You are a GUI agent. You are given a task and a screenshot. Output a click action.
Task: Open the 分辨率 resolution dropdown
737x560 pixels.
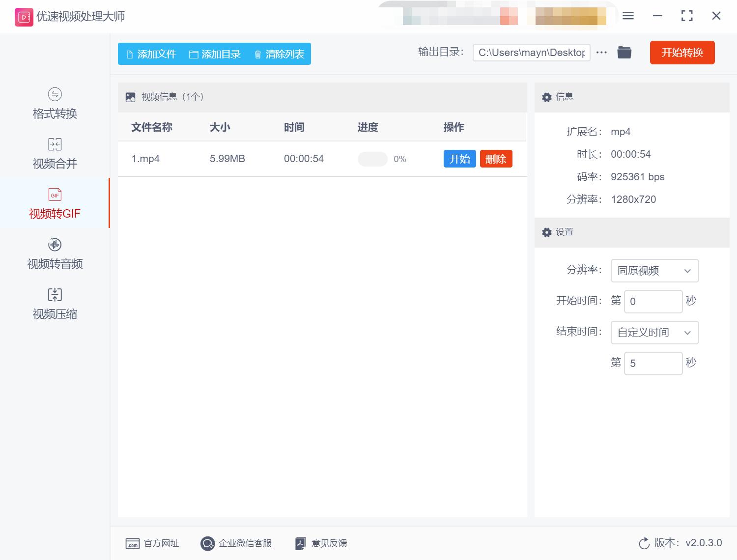pyautogui.click(x=654, y=271)
